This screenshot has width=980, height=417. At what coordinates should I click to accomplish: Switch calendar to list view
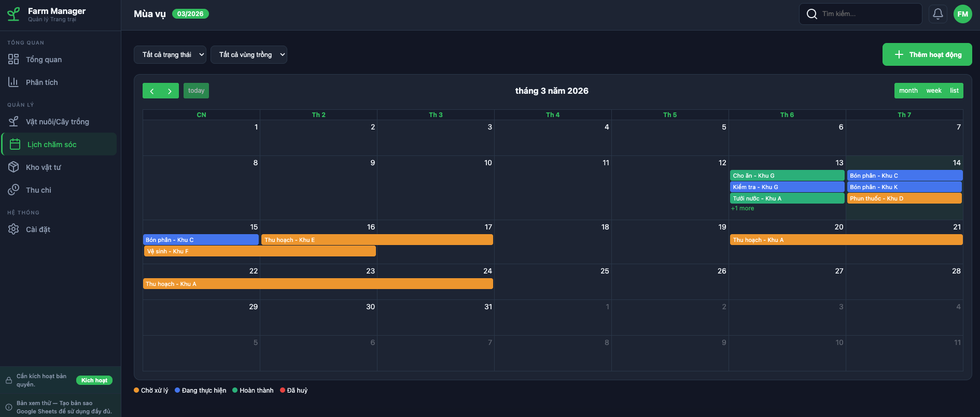pos(954,91)
